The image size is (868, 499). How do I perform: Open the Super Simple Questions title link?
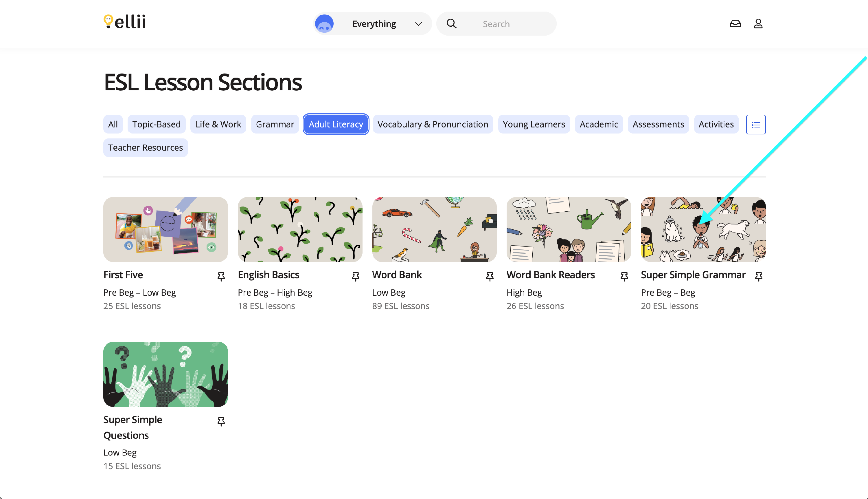pos(133,427)
